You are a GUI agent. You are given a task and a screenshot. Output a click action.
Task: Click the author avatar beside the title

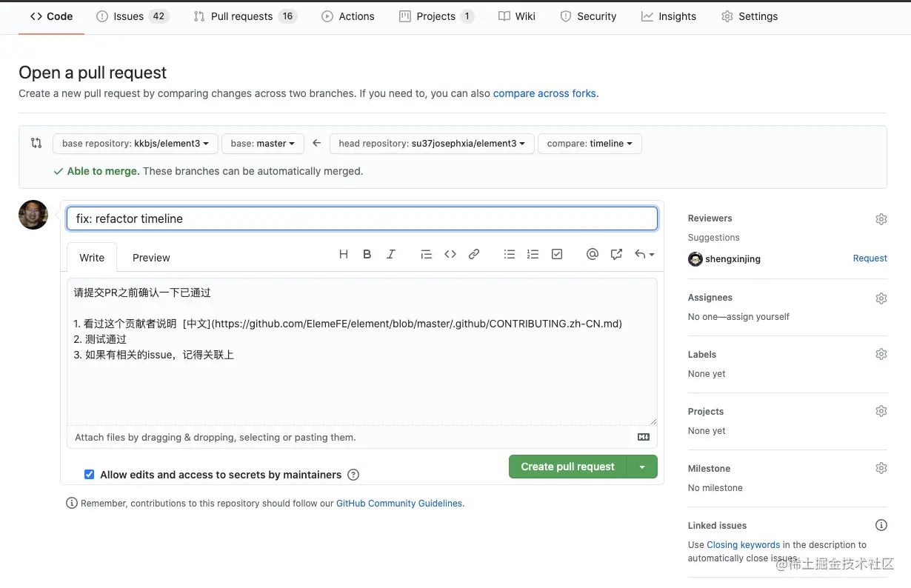[33, 215]
